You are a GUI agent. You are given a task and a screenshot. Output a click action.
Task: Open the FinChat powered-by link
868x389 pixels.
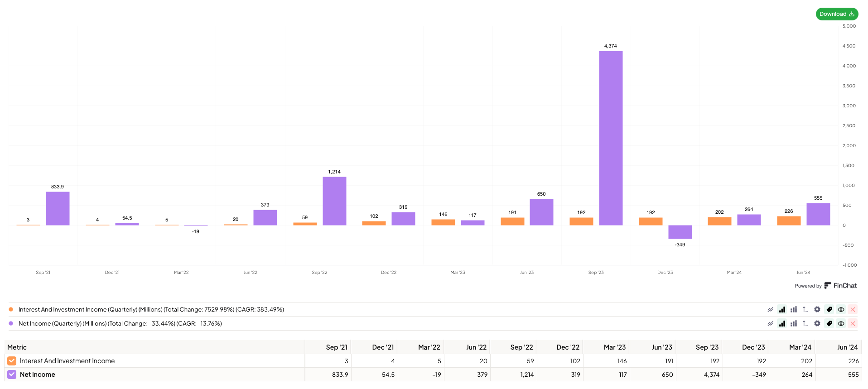(x=840, y=286)
